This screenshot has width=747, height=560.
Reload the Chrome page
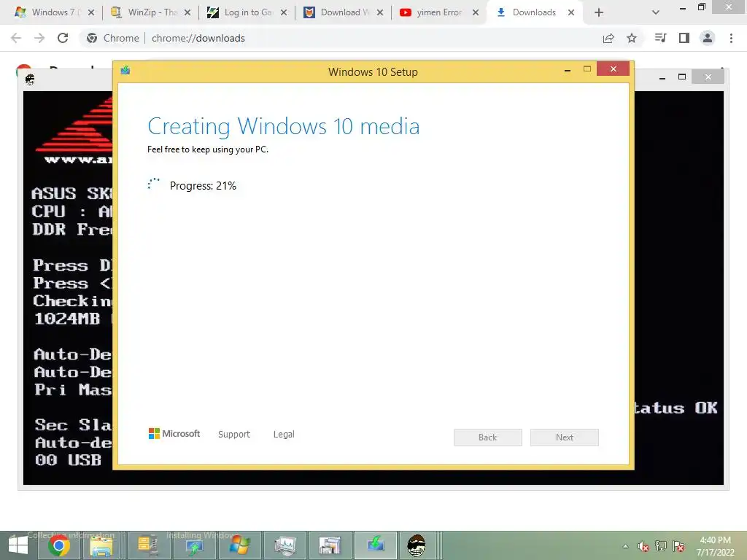tap(63, 38)
